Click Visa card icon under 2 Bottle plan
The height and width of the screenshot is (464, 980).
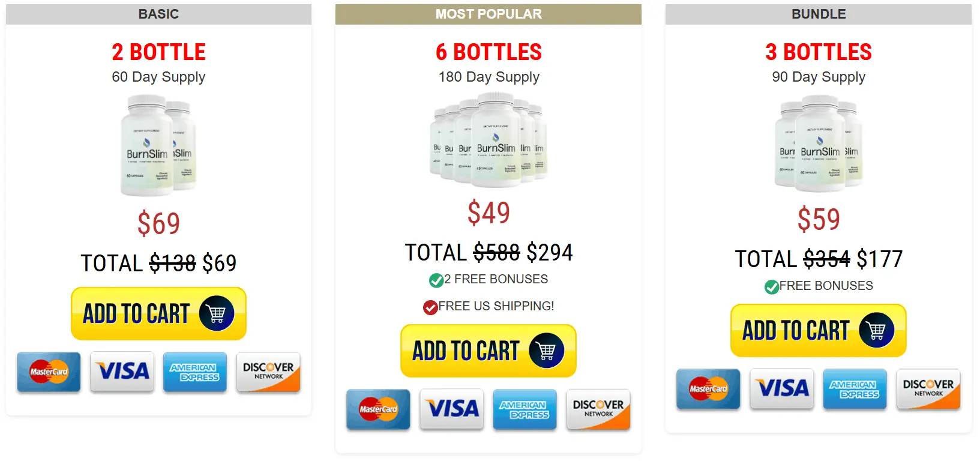click(122, 372)
